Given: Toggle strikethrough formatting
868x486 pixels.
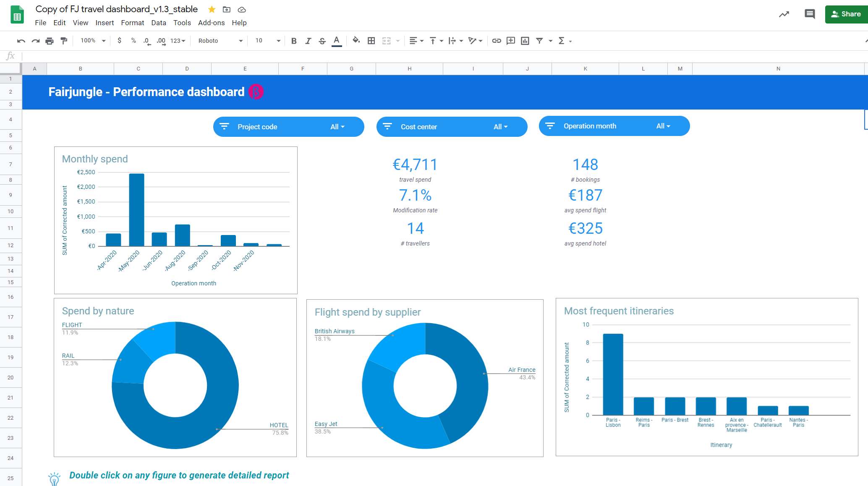Looking at the screenshot, I should point(322,41).
